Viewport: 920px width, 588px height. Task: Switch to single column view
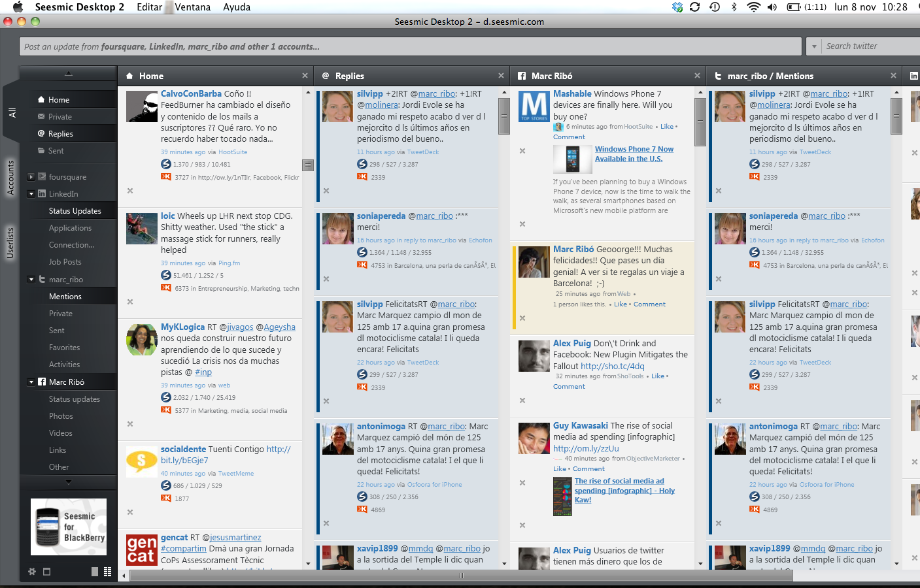95,572
